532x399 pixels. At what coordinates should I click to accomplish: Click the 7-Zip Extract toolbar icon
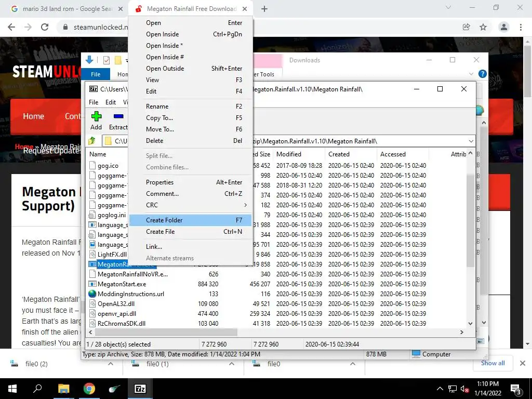click(118, 116)
